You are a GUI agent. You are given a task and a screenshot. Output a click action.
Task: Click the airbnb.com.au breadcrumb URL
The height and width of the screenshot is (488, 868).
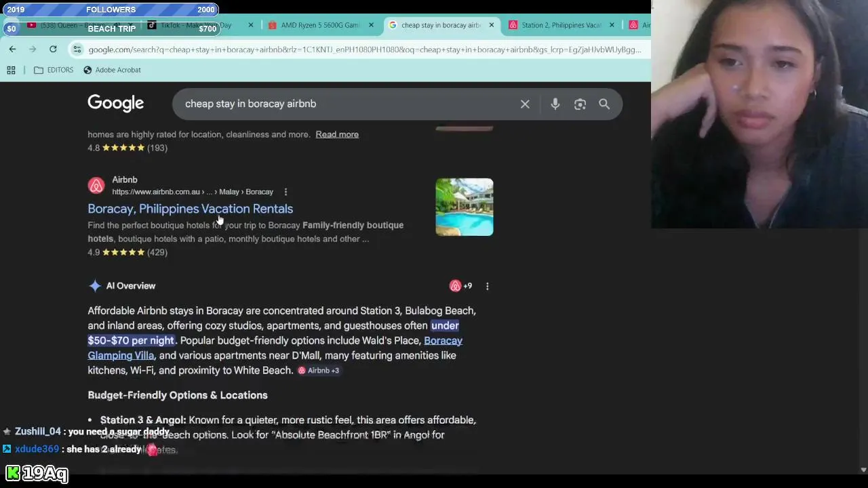pos(193,192)
